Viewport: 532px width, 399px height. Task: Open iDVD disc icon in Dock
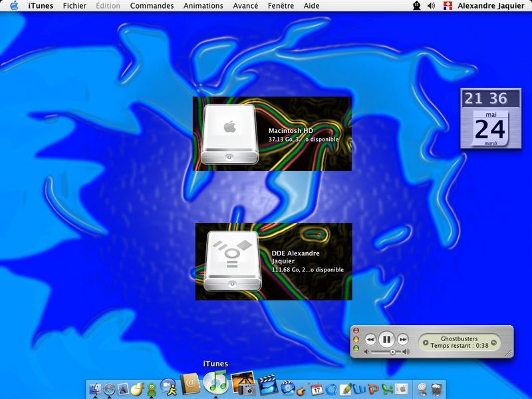pyautogui.click(x=288, y=388)
